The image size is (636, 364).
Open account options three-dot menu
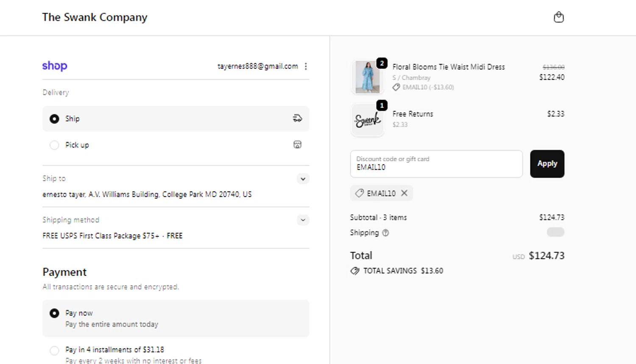pyautogui.click(x=306, y=66)
